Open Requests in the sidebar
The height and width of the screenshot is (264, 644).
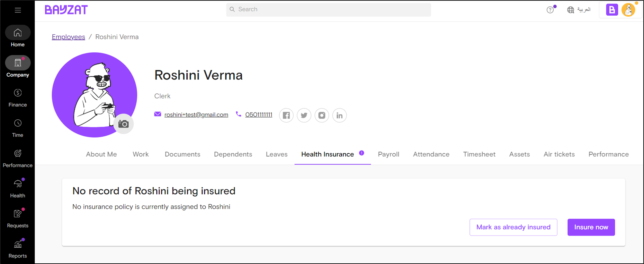click(x=18, y=219)
